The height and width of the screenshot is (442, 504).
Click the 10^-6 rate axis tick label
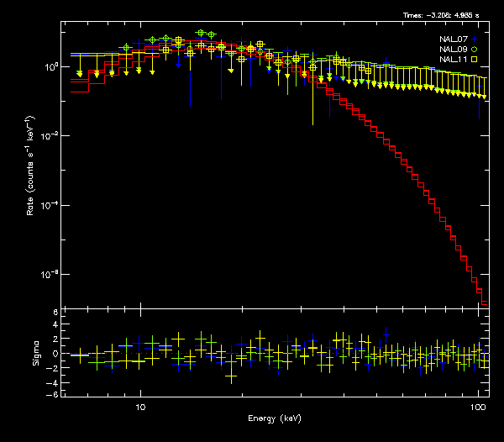click(50, 275)
